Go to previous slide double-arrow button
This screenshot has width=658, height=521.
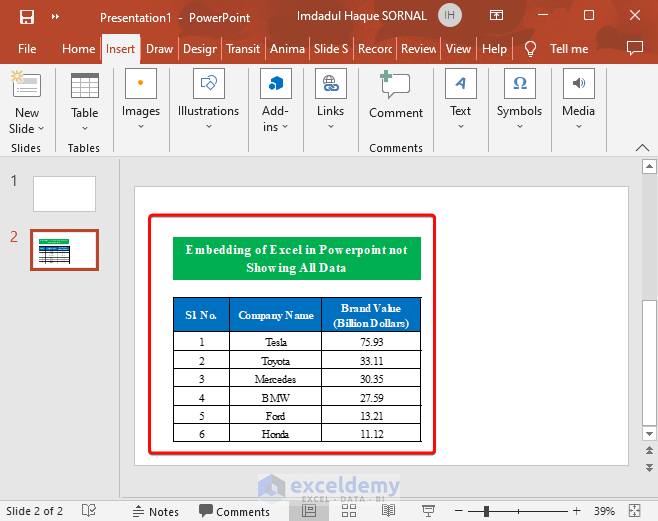(649, 451)
